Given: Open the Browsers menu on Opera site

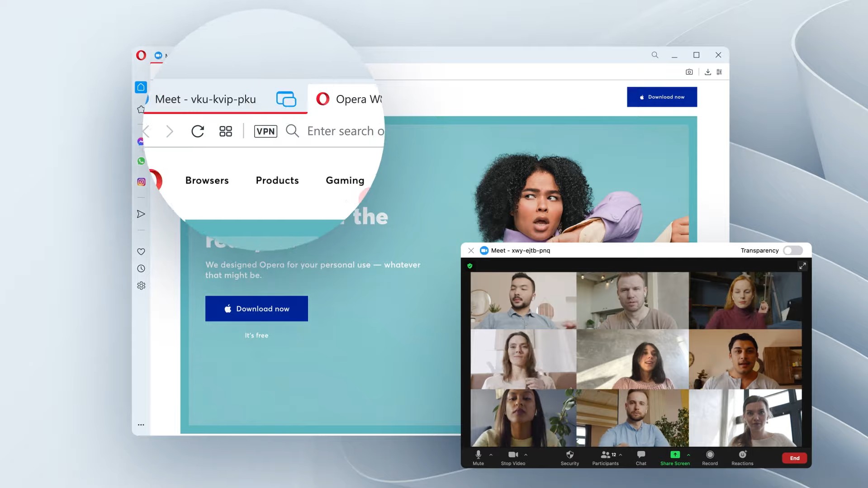Looking at the screenshot, I should tap(207, 180).
